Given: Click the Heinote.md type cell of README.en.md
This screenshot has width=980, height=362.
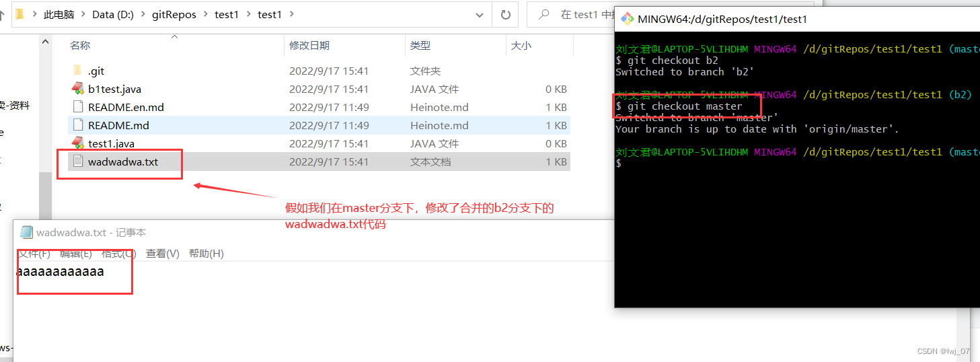Looking at the screenshot, I should 439,107.
